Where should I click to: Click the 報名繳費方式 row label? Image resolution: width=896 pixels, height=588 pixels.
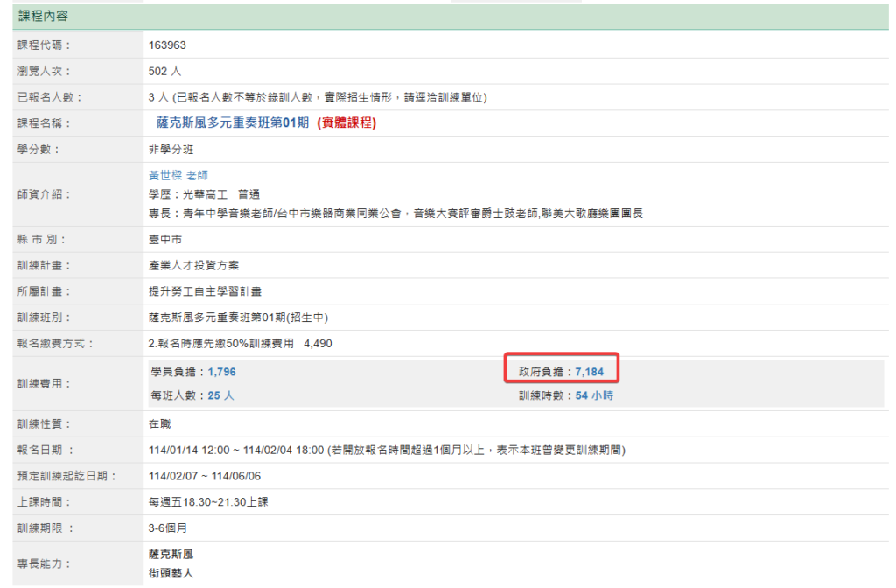(55, 343)
